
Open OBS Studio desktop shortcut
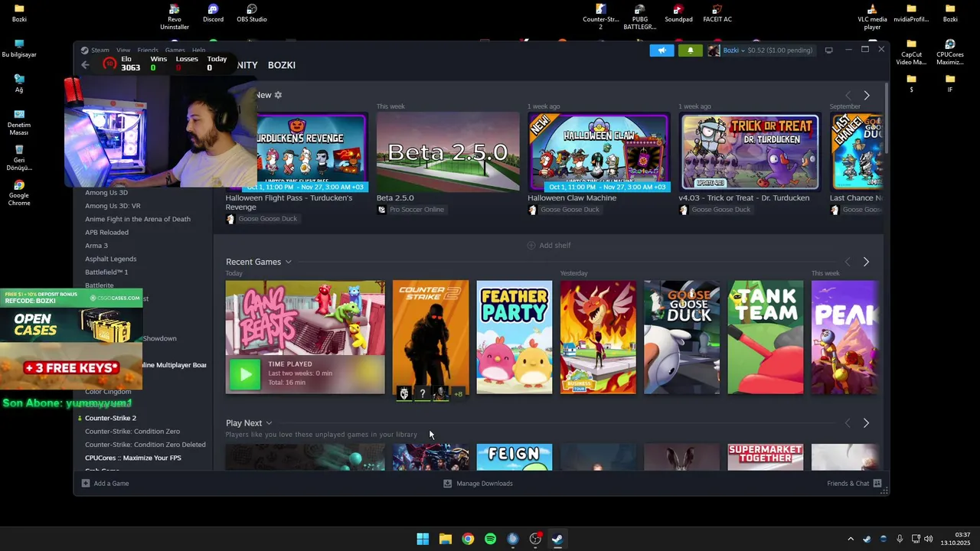[252, 14]
